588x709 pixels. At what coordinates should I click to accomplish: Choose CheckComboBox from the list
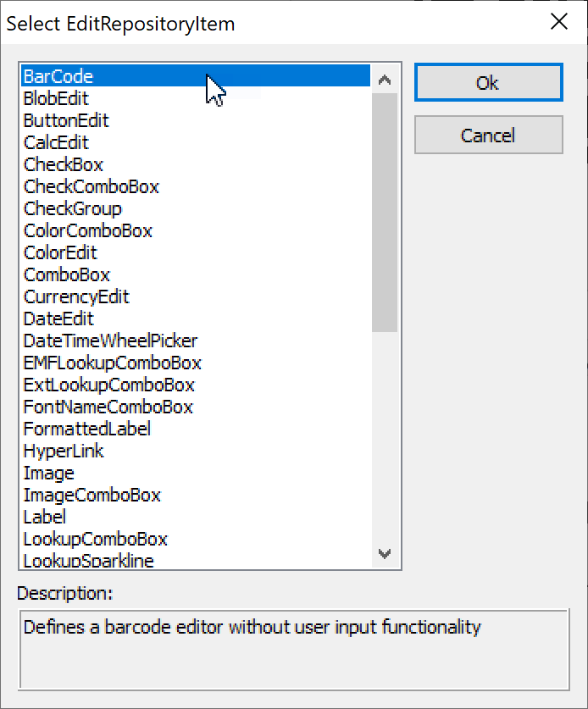click(x=92, y=186)
